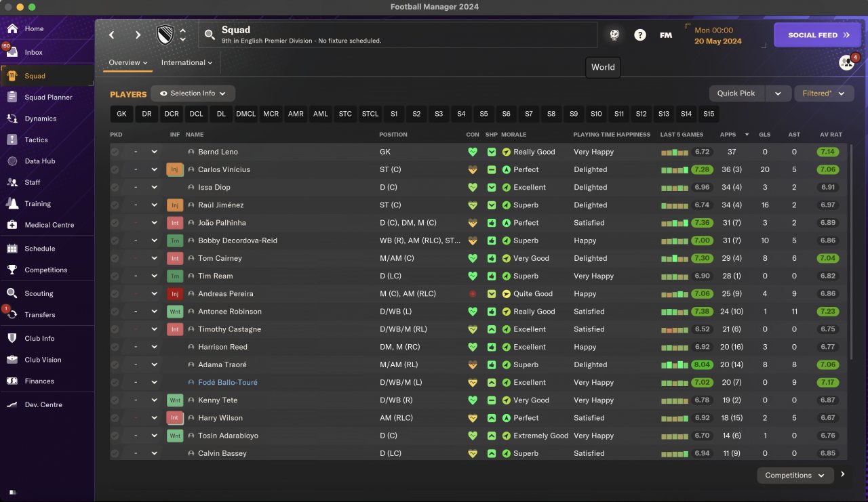Viewport: 868px width, 502px height.
Task: Open the Club Vision icon
Action: 12,360
